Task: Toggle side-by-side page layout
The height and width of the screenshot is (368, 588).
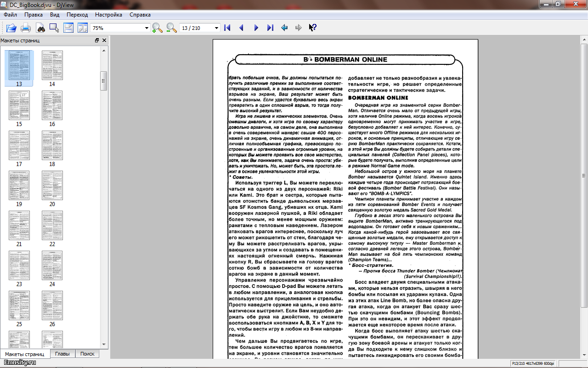Action: tap(83, 28)
